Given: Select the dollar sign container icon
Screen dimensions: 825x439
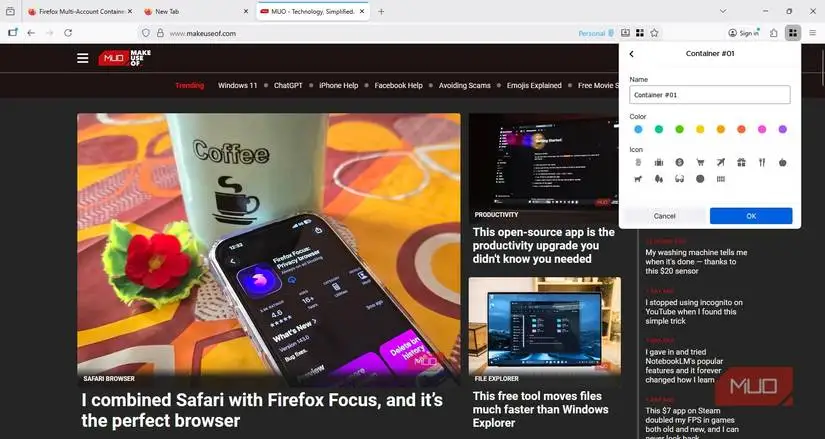Looking at the screenshot, I should 679,163.
